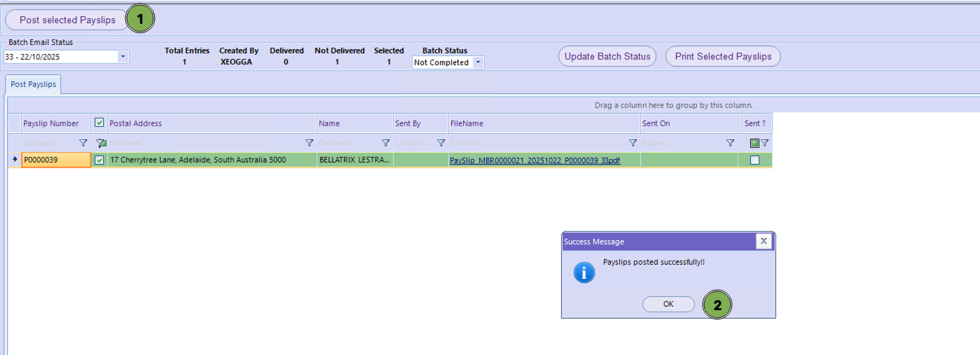Click the Update Batch Status button
Viewport: 980px width, 355px height.
click(607, 57)
